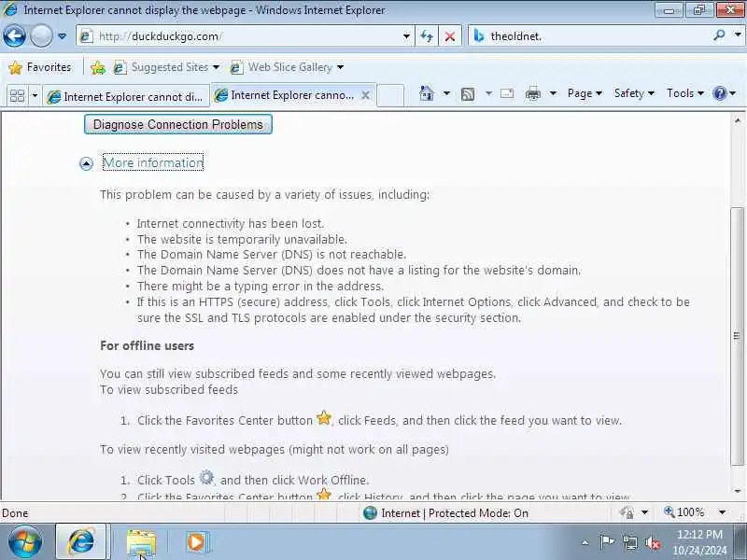Click Internet Explorer taskbar icon
This screenshot has height=560, width=747.
point(81,542)
